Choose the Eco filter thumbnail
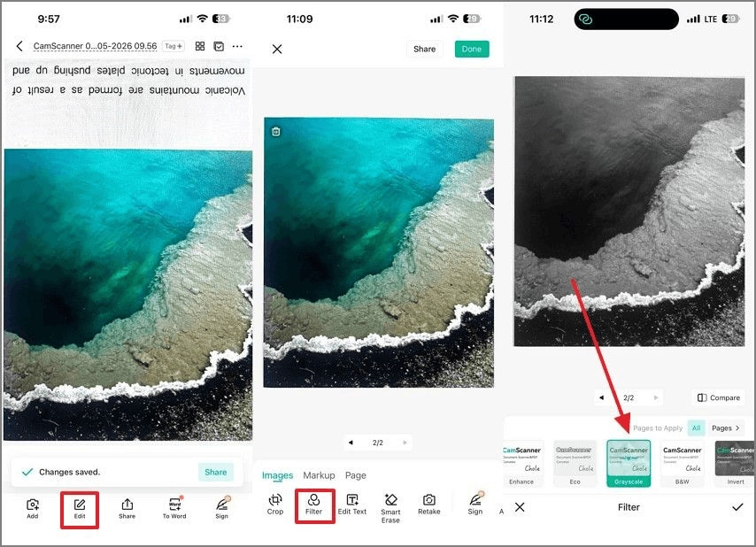Screen dimensions: 756x547 575,463
